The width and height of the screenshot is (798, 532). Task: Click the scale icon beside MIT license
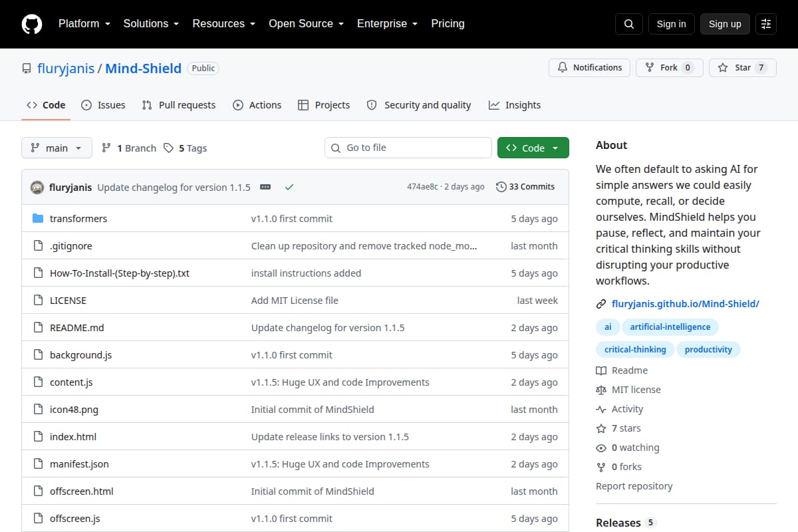(601, 390)
